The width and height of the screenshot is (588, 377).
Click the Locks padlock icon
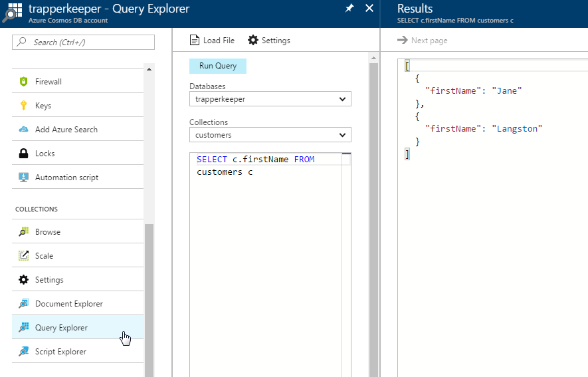tap(23, 154)
